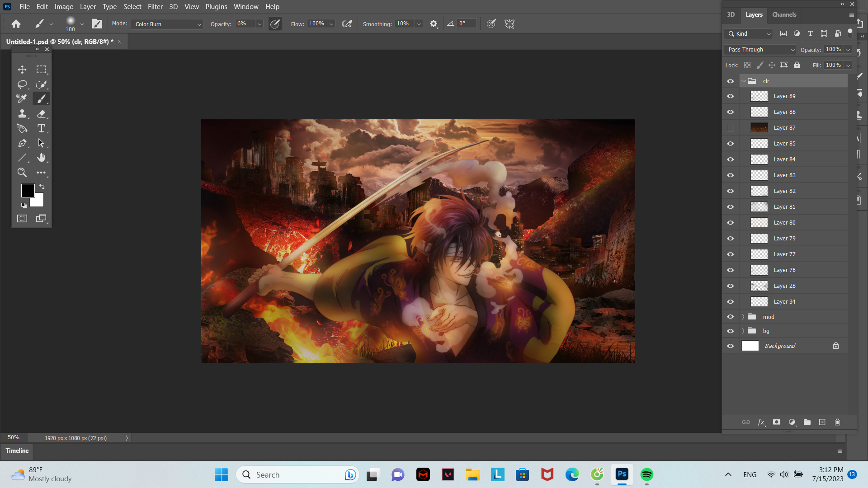Expand the mod layer group

point(743,317)
